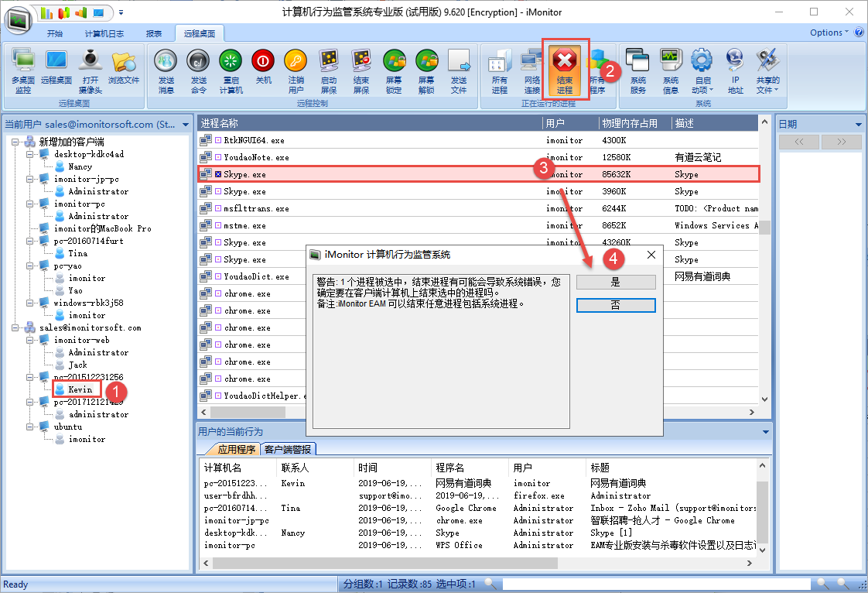Check the Skype.exe 43260K row checkbox
The height and width of the screenshot is (593, 868).
(218, 242)
